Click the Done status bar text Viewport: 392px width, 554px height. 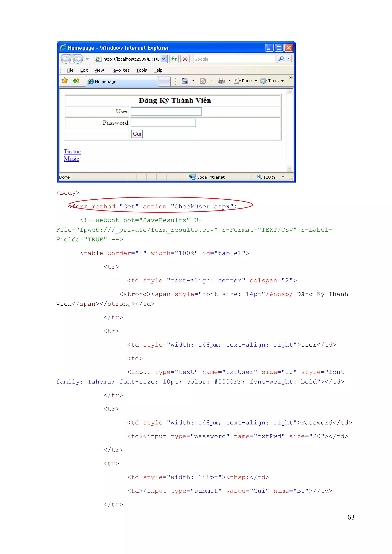click(65, 177)
